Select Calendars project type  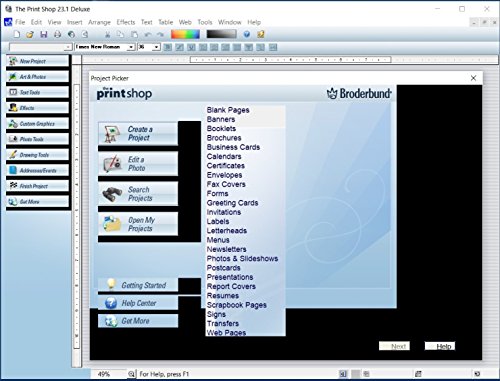pos(224,156)
